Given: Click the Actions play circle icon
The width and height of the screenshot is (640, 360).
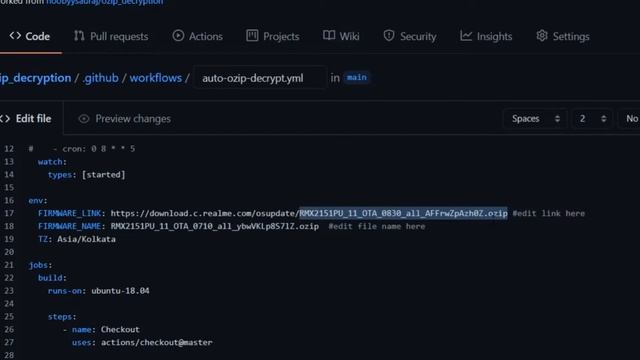Looking at the screenshot, I should (x=178, y=36).
